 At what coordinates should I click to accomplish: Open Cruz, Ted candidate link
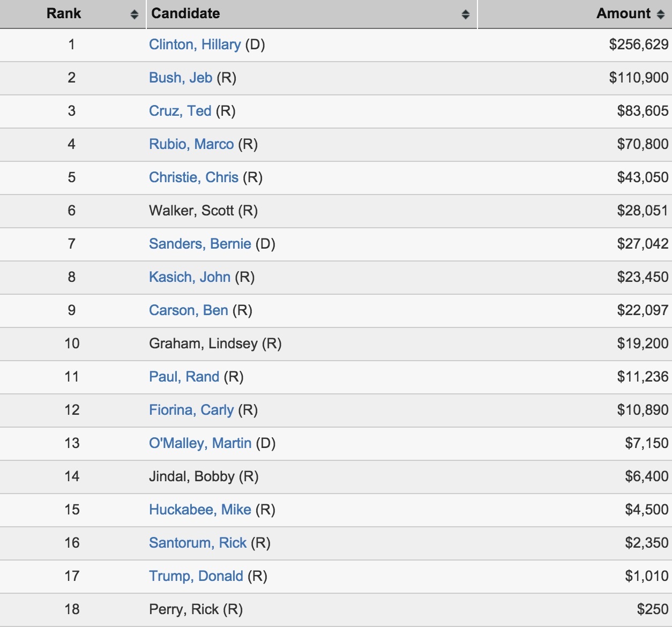point(180,111)
